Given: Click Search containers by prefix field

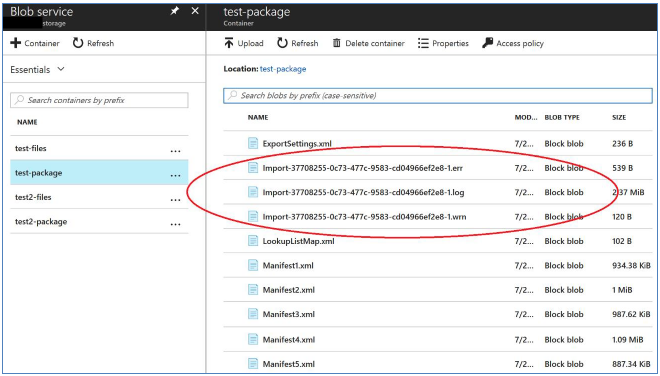Looking at the screenshot, I should click(x=99, y=100).
